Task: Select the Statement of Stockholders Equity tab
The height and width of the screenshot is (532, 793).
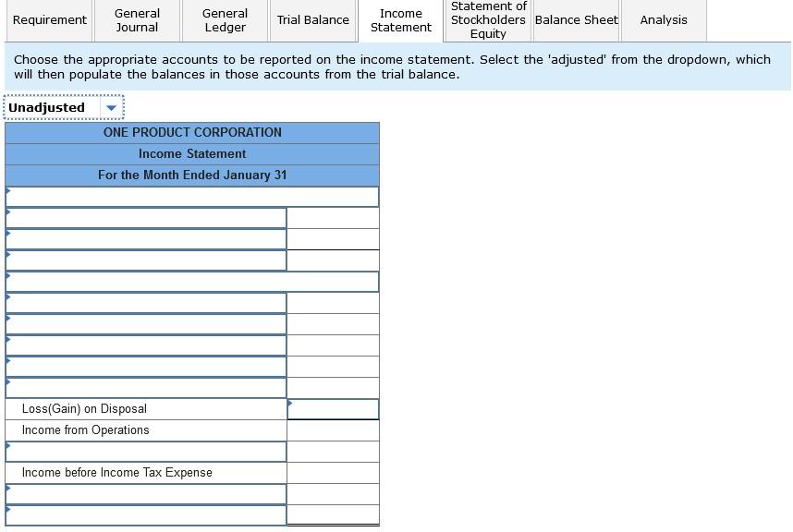Action: point(487,20)
